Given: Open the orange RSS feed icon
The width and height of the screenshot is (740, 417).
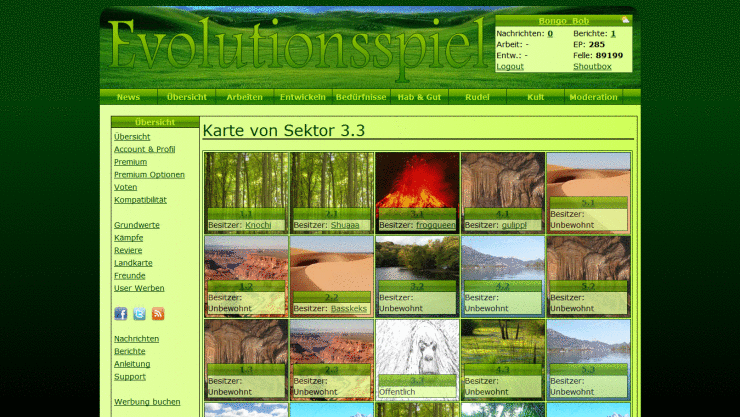Looking at the screenshot, I should pyautogui.click(x=158, y=314).
